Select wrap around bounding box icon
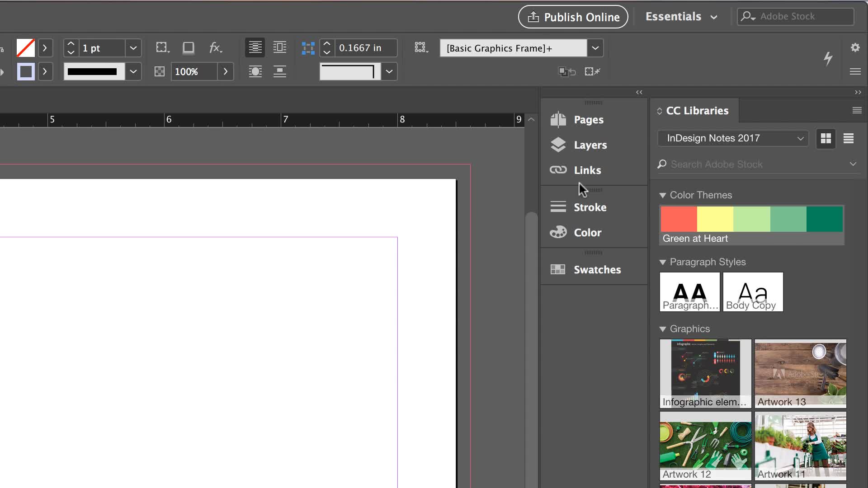Image resolution: width=868 pixels, height=488 pixels. pos(280,48)
